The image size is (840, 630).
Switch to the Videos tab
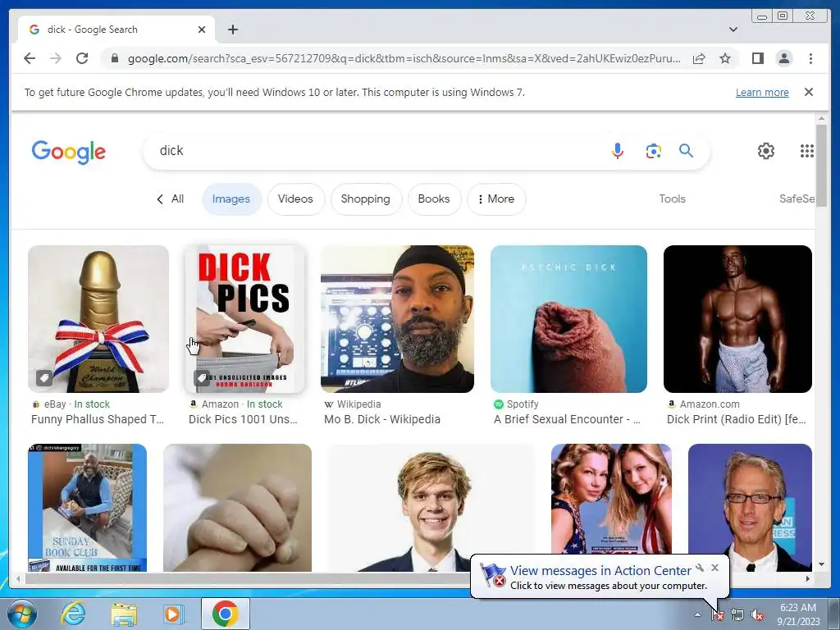(295, 199)
